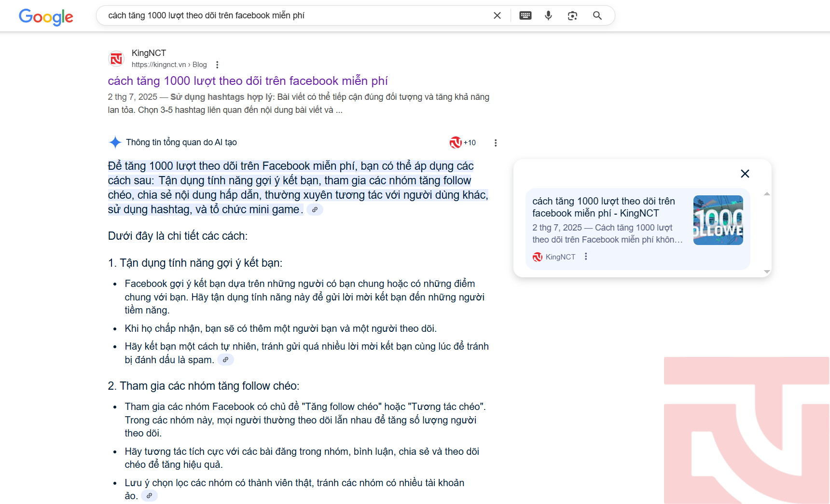Click the AI overview sparkle icon
The image size is (830, 504).
(115, 142)
